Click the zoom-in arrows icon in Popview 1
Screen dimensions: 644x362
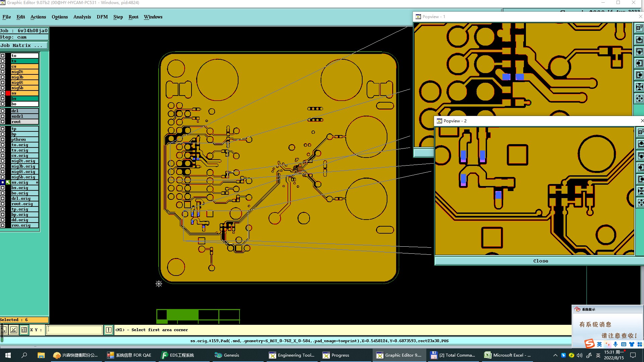639,86
